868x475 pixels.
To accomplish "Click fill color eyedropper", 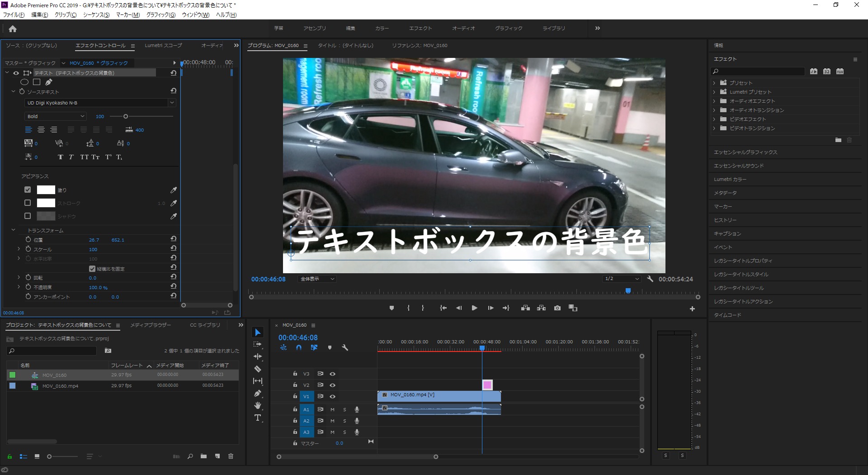I will point(174,190).
